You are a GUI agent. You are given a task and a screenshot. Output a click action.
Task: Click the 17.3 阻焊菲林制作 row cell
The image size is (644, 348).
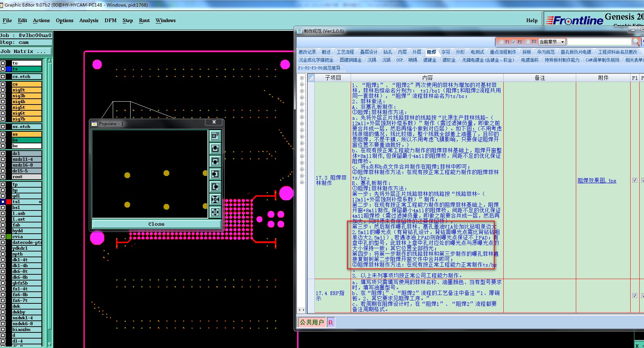333,180
